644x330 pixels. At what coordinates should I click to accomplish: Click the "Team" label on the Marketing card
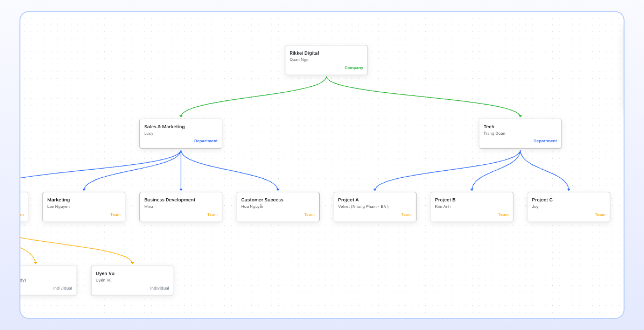point(115,215)
